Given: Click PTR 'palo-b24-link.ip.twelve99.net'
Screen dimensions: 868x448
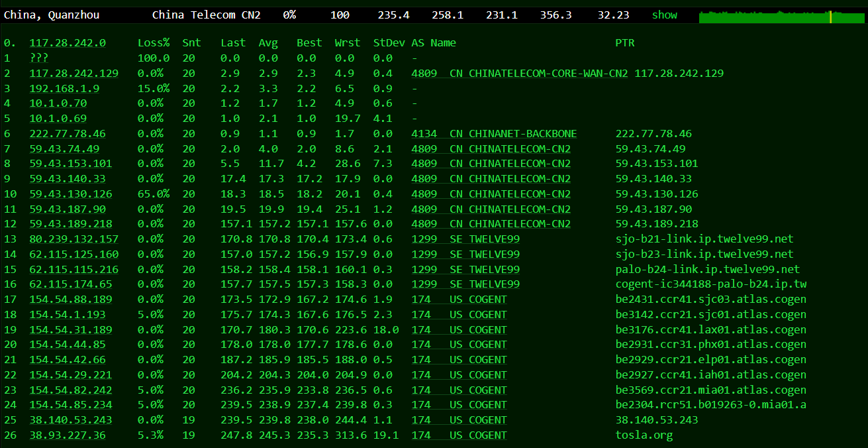Looking at the screenshot, I should coord(708,269).
